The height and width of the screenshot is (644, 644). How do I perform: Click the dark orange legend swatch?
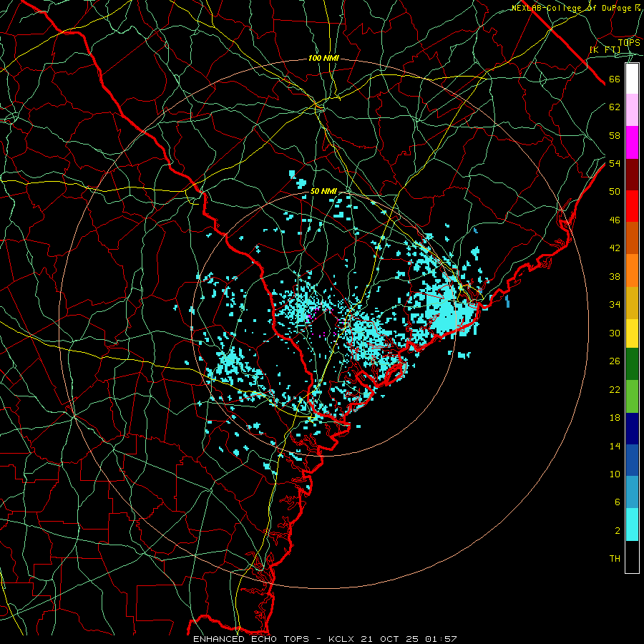(632, 238)
